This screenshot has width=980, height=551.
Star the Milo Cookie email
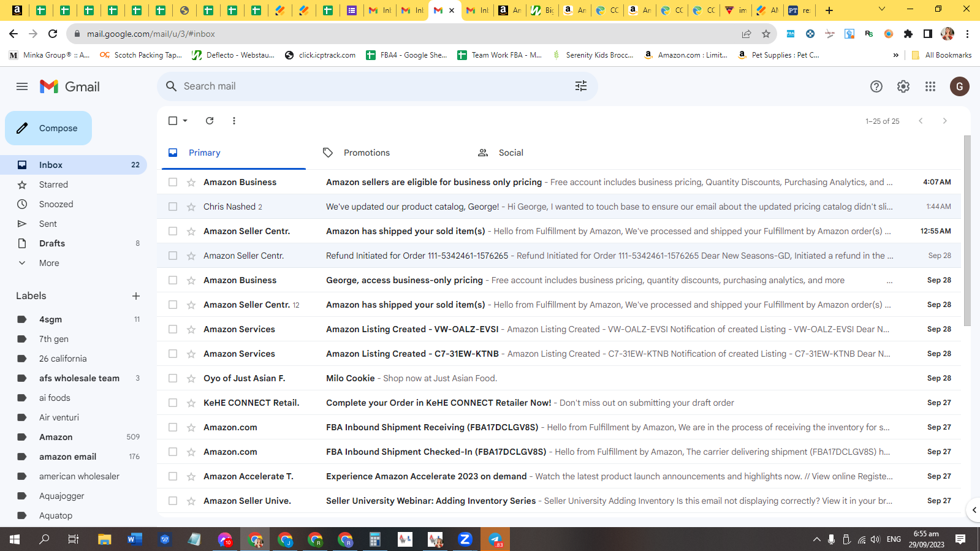click(x=191, y=378)
